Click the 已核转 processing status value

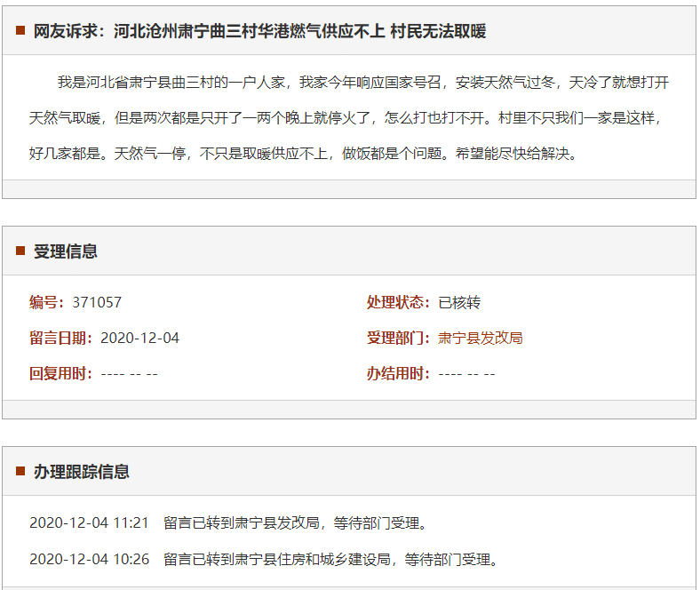(458, 302)
